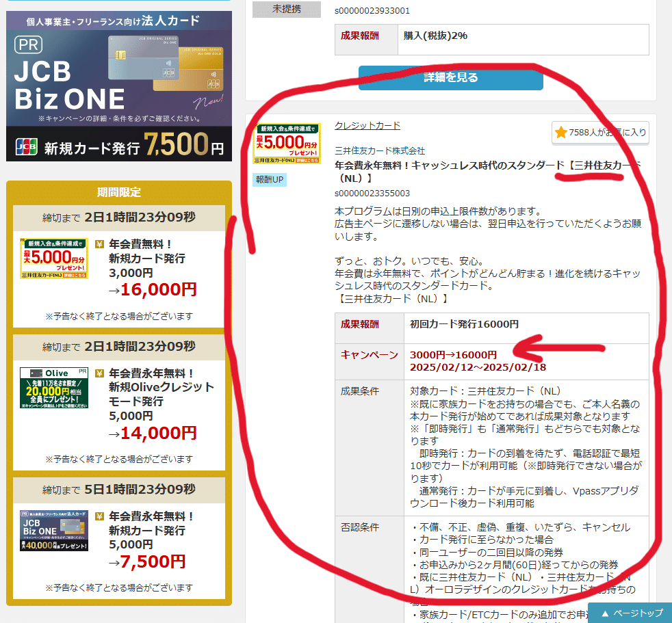This screenshot has height=623, width=672.
Task: Click the 報酬UP badge
Action: click(270, 179)
